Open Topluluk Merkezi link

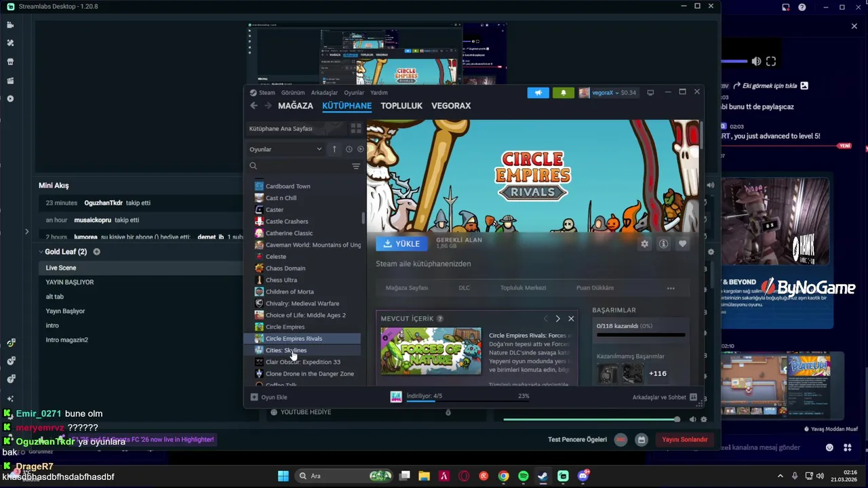point(523,288)
